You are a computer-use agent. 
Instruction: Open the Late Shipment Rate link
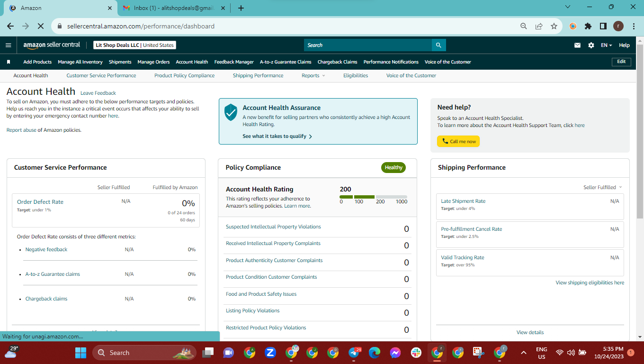pyautogui.click(x=463, y=201)
